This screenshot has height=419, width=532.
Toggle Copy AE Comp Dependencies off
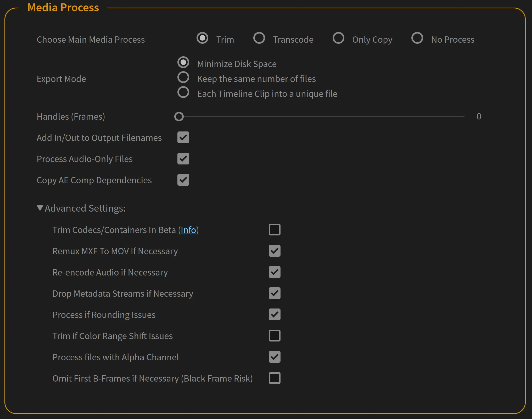pyautogui.click(x=183, y=180)
